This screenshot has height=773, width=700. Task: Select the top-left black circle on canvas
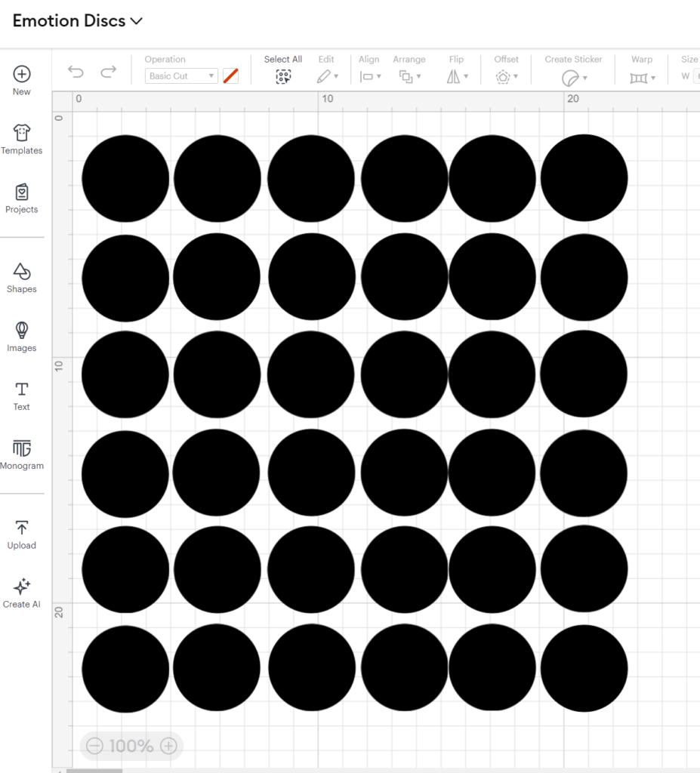click(x=125, y=179)
